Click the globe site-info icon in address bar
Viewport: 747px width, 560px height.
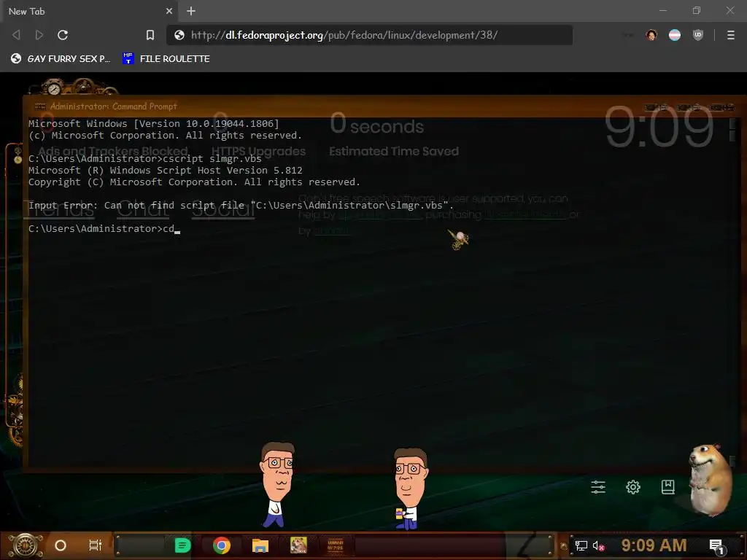coord(179,35)
